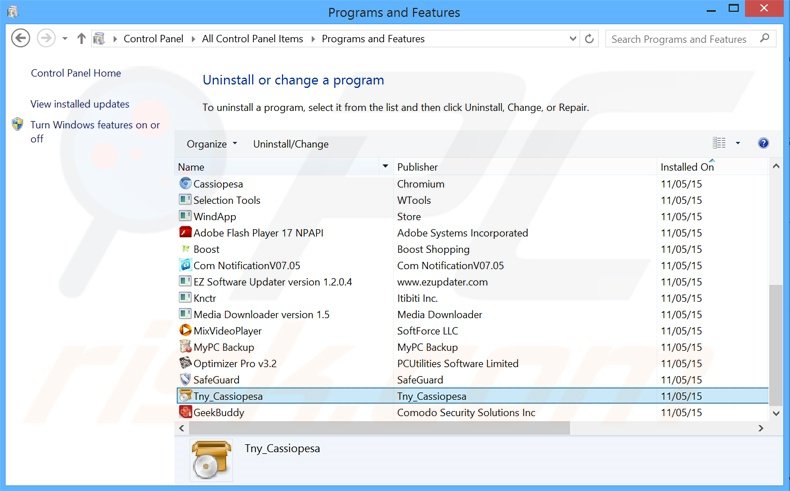Screen dimensions: 790x491
Task: Go up one folder level
Action: pos(81,38)
